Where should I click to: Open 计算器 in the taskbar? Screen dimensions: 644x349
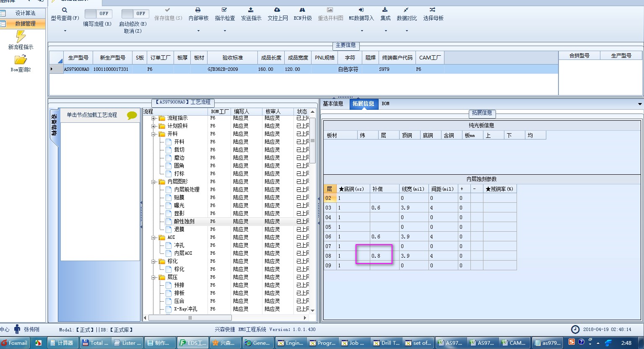pos(62,343)
